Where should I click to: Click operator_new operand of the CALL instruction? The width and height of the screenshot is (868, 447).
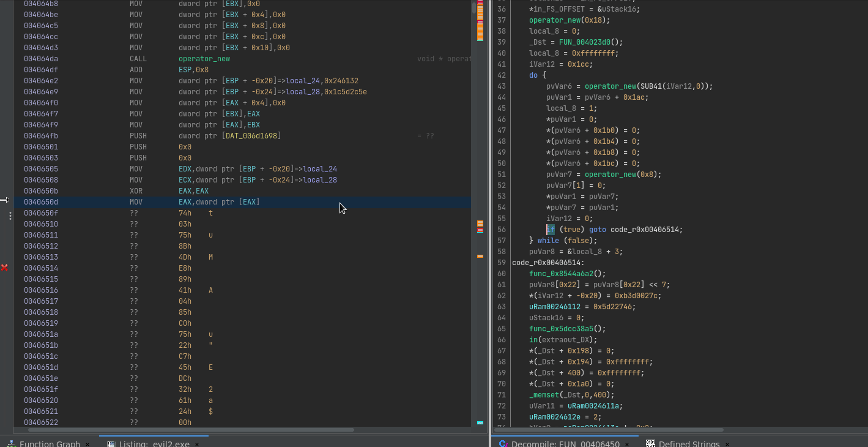[204, 59]
